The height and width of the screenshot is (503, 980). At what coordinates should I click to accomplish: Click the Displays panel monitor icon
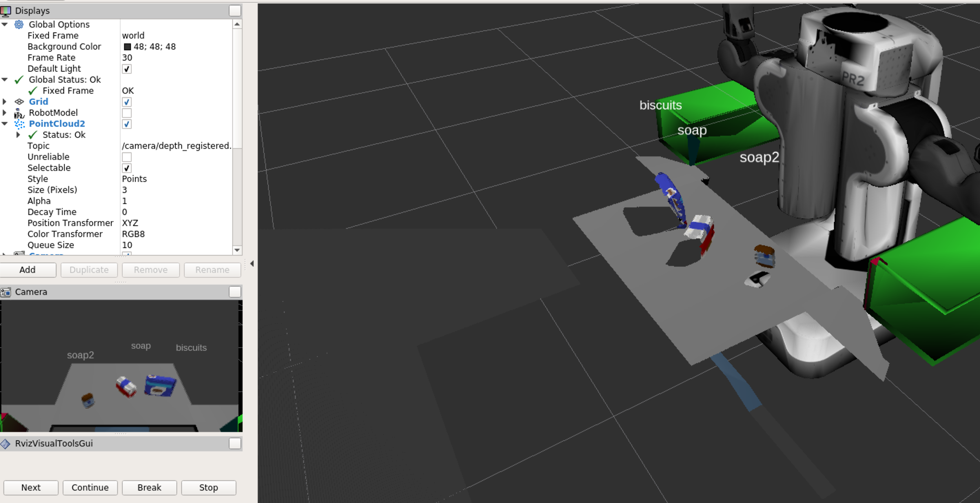pyautogui.click(x=6, y=11)
